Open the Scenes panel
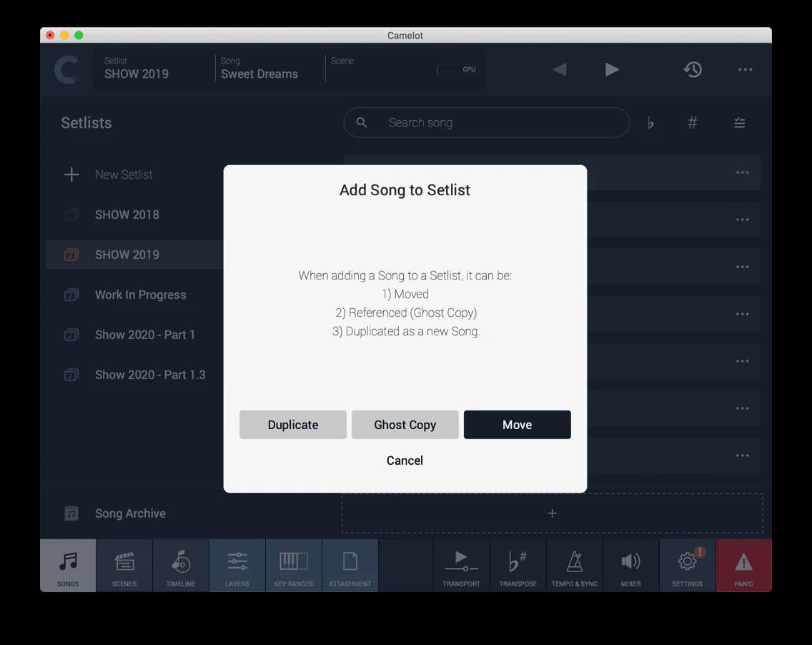The height and width of the screenshot is (645, 812). (124, 565)
